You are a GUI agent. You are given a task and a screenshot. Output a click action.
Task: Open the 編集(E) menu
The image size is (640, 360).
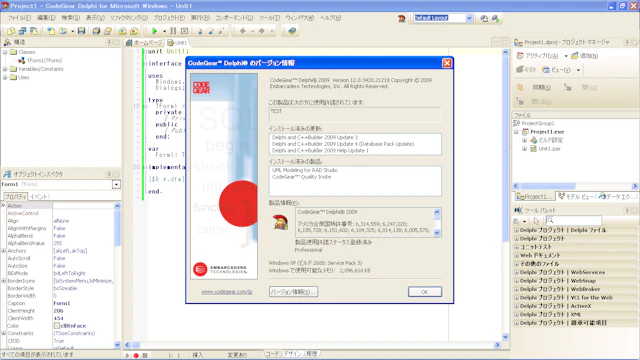(x=46, y=18)
